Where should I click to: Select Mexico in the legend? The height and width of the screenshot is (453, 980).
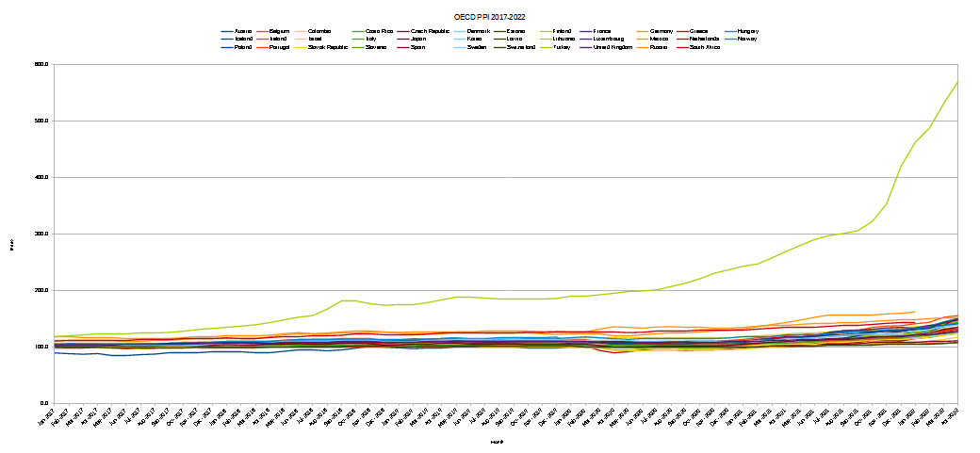tap(659, 39)
